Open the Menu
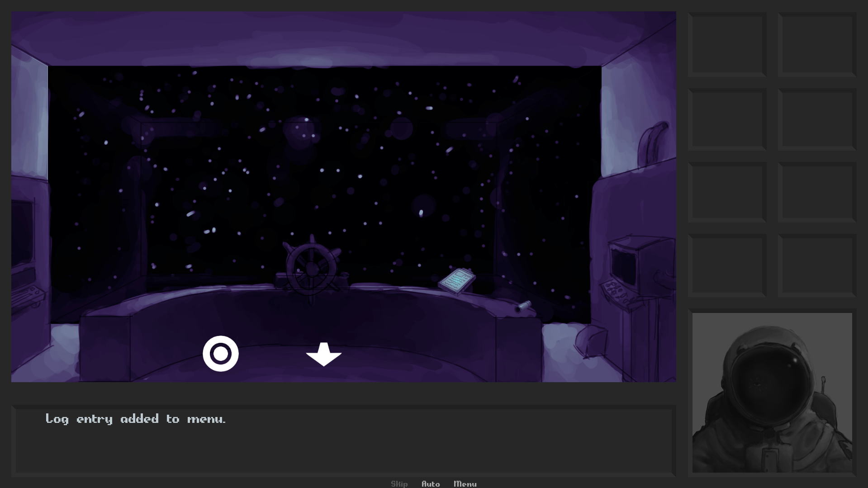 tap(465, 483)
